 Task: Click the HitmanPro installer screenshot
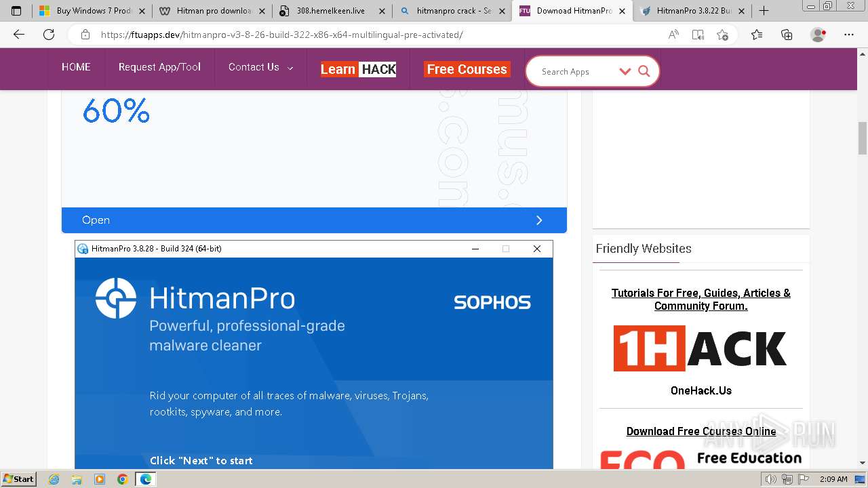314,354
